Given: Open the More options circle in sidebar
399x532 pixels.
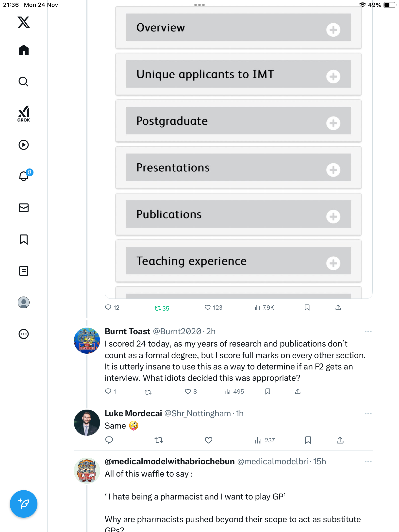Looking at the screenshot, I should click(x=24, y=334).
